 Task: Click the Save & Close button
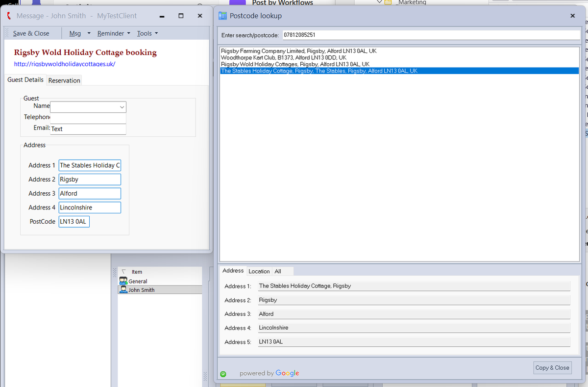tap(31, 33)
